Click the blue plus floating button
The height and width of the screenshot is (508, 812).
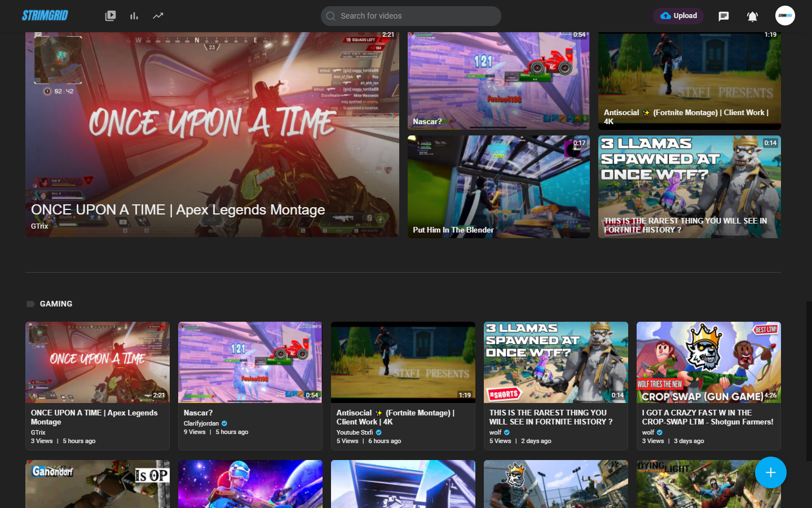[771, 472]
